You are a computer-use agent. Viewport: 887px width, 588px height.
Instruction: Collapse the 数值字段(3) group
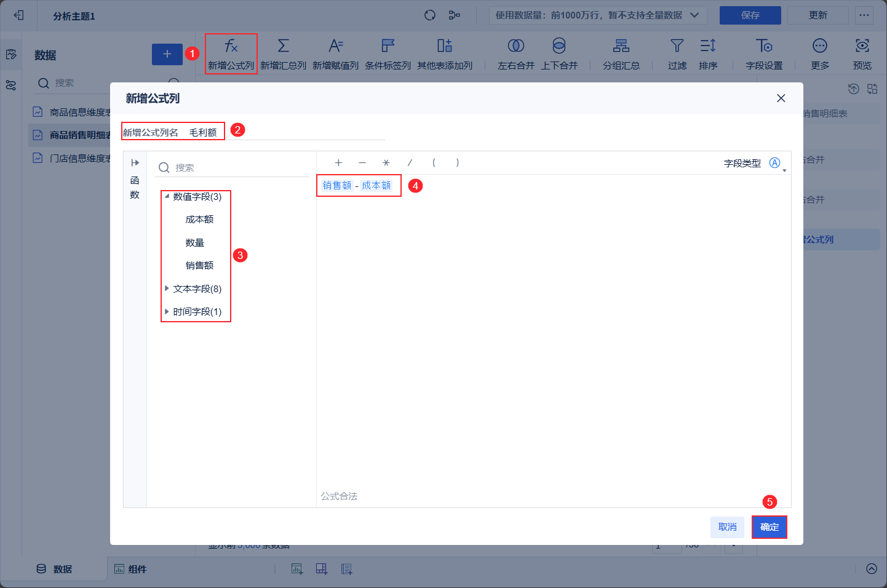(167, 196)
